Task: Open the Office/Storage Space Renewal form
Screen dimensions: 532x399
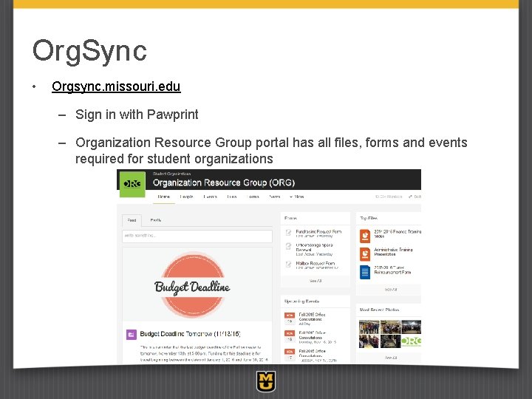Action: 314,248
